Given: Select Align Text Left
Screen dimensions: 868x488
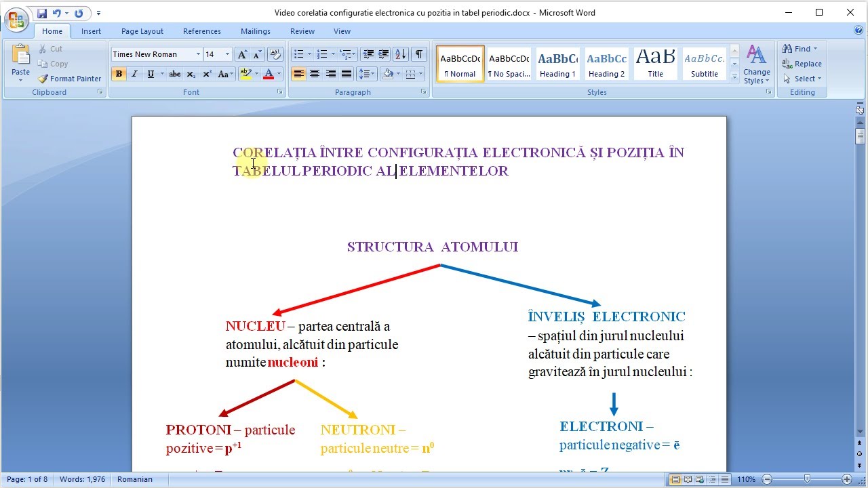Looking at the screenshot, I should tap(299, 74).
